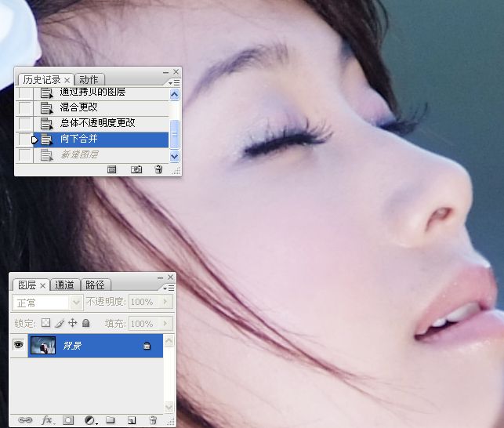Open the 正常 blend mode dropdown
The height and width of the screenshot is (428, 504).
coord(76,302)
